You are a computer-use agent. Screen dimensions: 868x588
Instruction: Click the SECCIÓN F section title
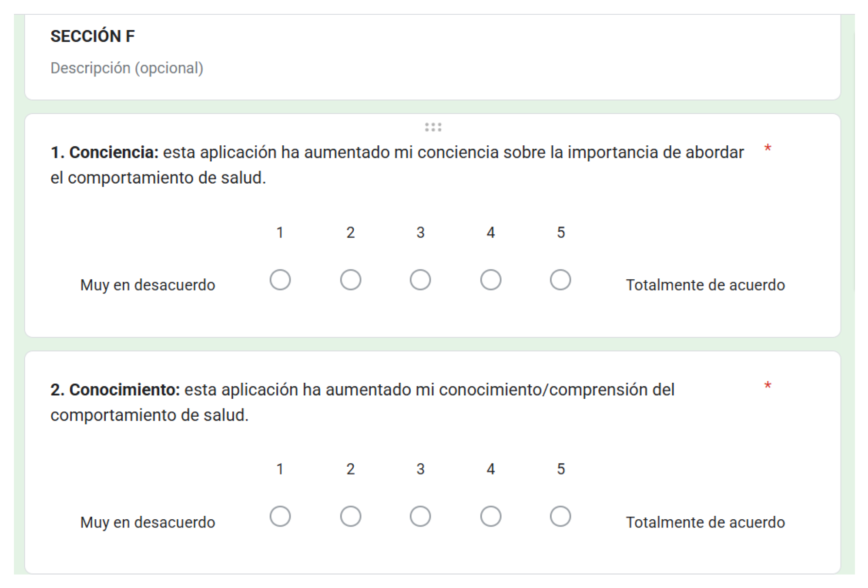coord(93,36)
